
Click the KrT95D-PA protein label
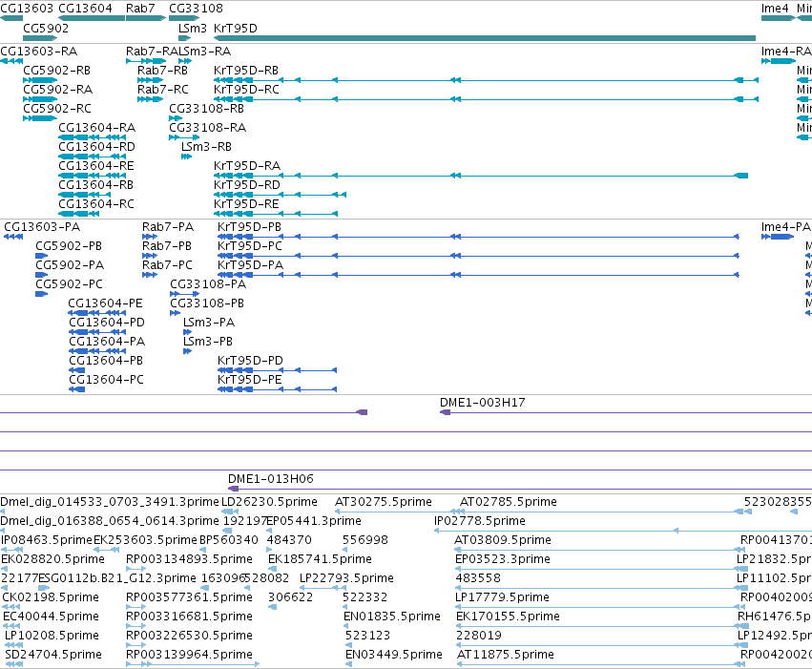pos(251,265)
